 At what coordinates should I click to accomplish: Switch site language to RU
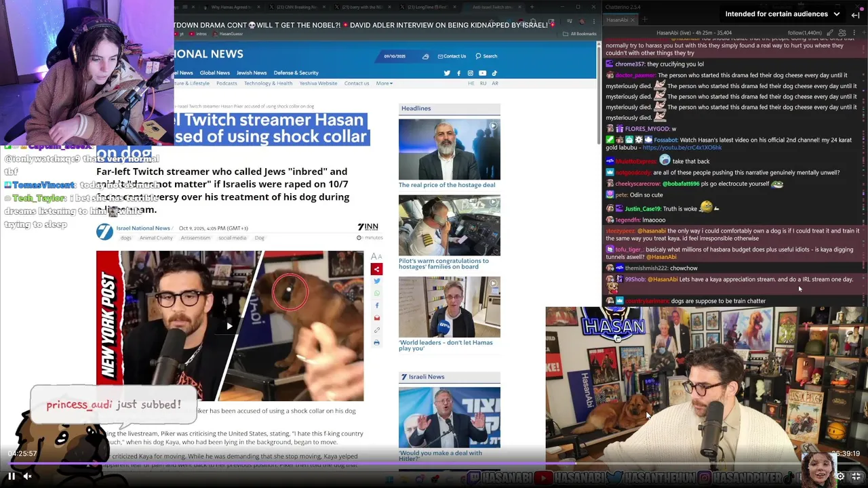coord(483,83)
